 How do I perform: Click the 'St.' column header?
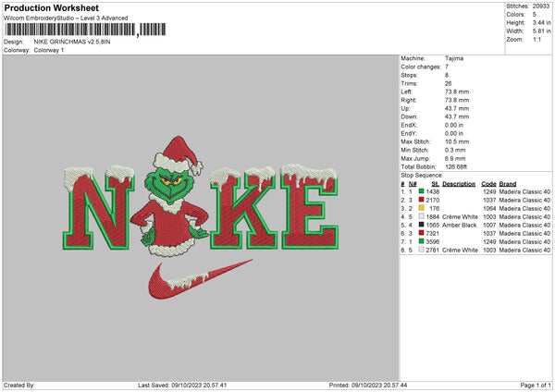(x=435, y=184)
